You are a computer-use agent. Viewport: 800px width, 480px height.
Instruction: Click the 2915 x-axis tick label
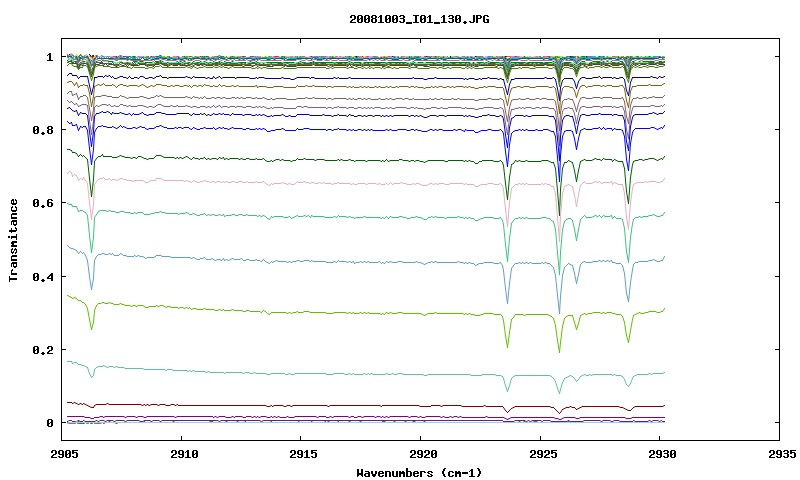click(x=304, y=454)
